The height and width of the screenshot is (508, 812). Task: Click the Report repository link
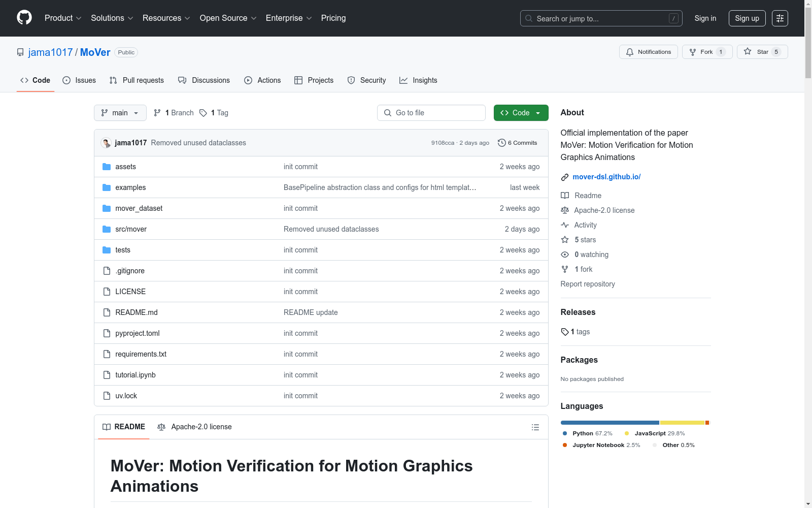(x=588, y=284)
